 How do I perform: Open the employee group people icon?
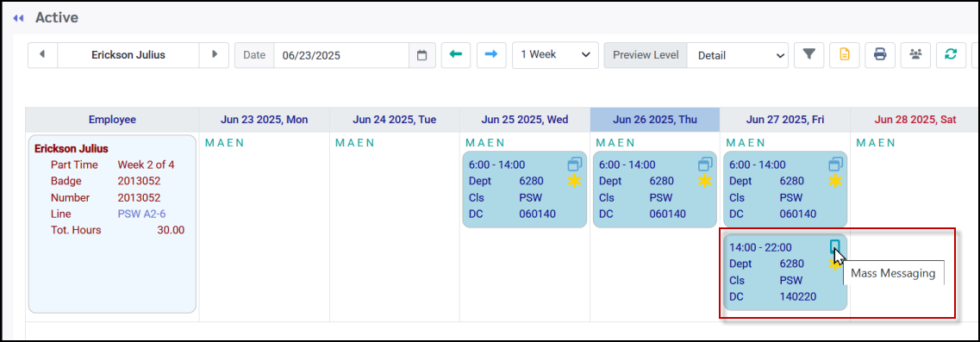915,55
